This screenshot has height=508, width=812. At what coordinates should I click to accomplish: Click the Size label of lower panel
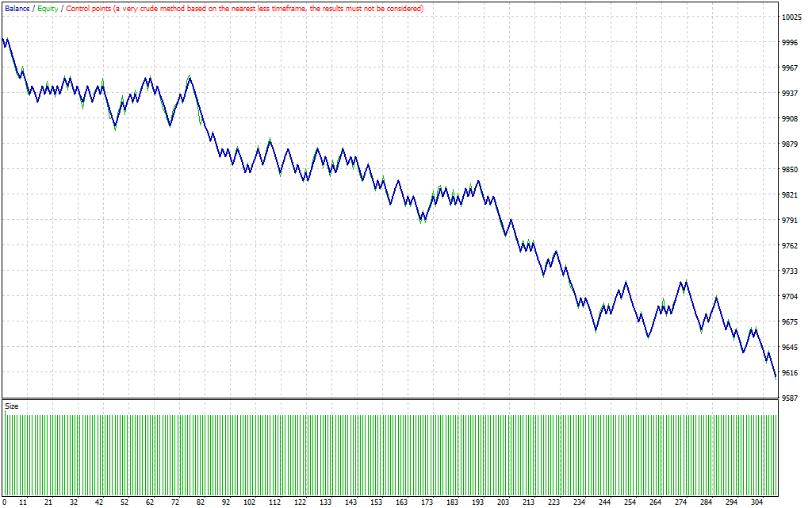click(12, 406)
